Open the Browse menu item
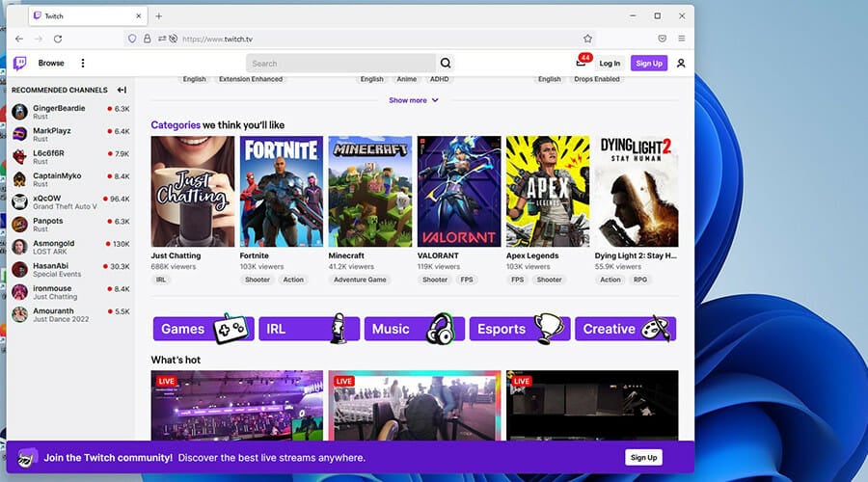Screen dimensions: 868x482 coord(51,64)
